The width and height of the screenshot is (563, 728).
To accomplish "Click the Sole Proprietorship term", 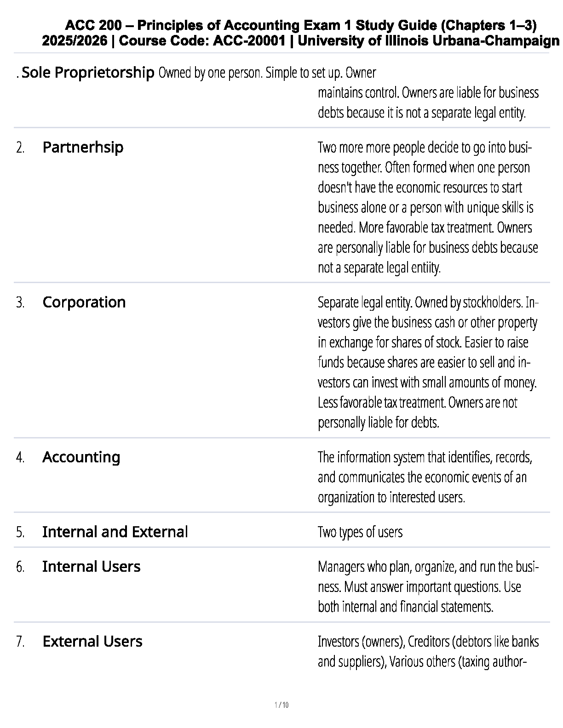I will 88,73.
